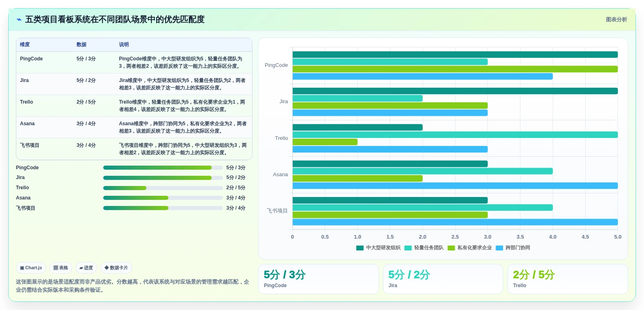Toggle the 跨部门协同 legend item

click(513, 248)
